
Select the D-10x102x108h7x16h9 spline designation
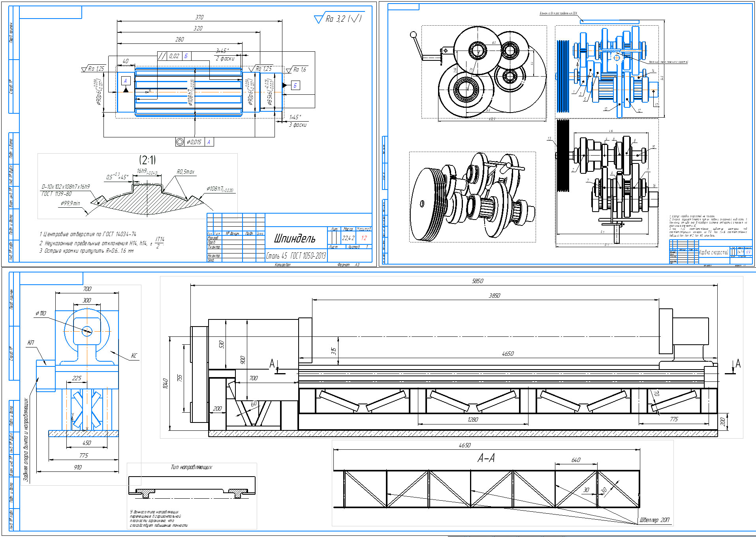(x=66, y=187)
